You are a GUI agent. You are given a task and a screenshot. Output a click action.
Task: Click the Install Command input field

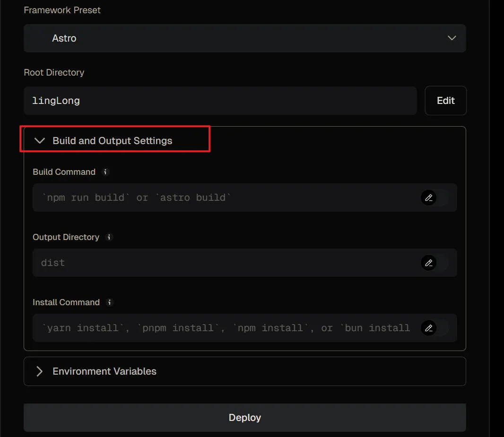coord(222,328)
